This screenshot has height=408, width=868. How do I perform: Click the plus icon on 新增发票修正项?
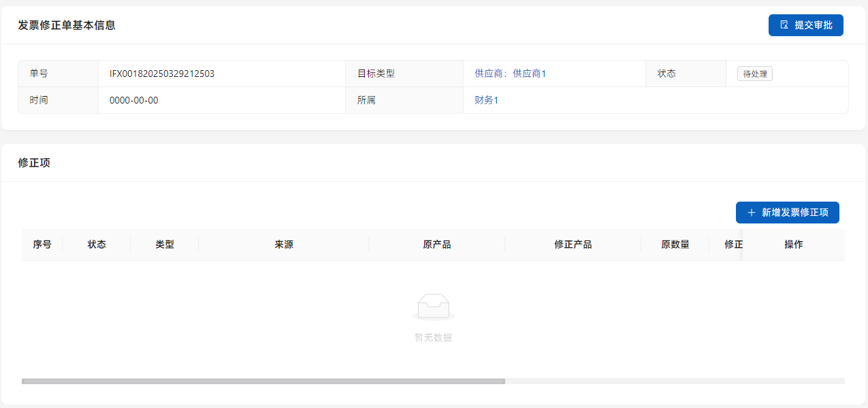click(752, 213)
